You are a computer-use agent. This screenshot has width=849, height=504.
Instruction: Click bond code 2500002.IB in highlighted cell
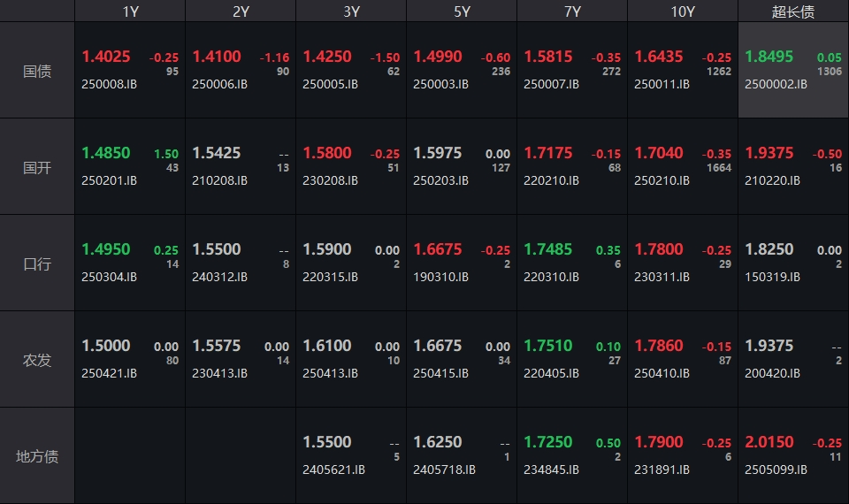click(776, 84)
